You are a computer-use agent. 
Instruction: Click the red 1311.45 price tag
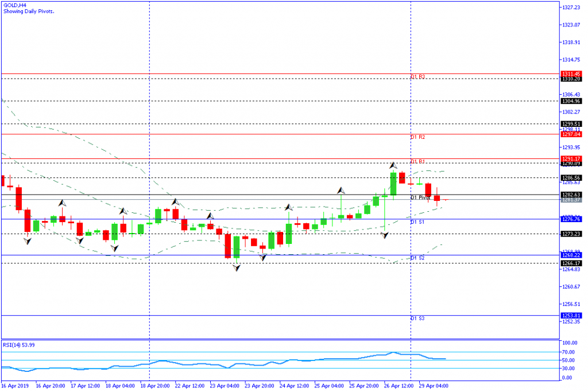572,74
